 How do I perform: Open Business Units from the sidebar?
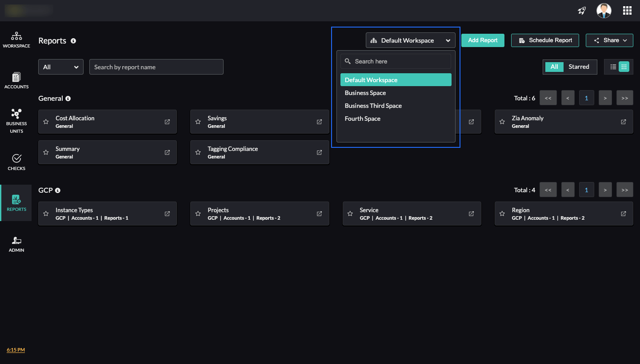(16, 121)
